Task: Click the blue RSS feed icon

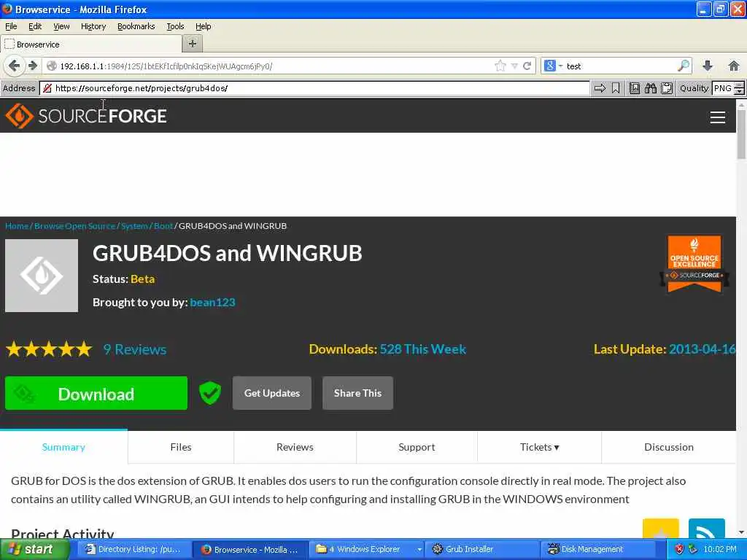Action: click(x=707, y=529)
